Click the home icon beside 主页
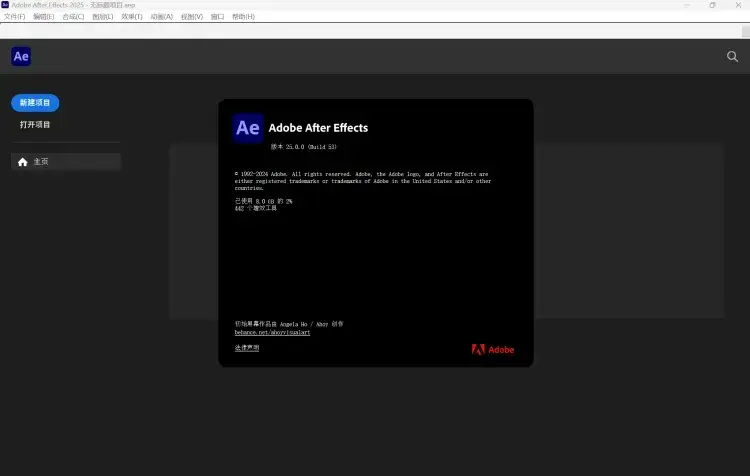Image resolution: width=750 pixels, height=476 pixels. [22, 162]
